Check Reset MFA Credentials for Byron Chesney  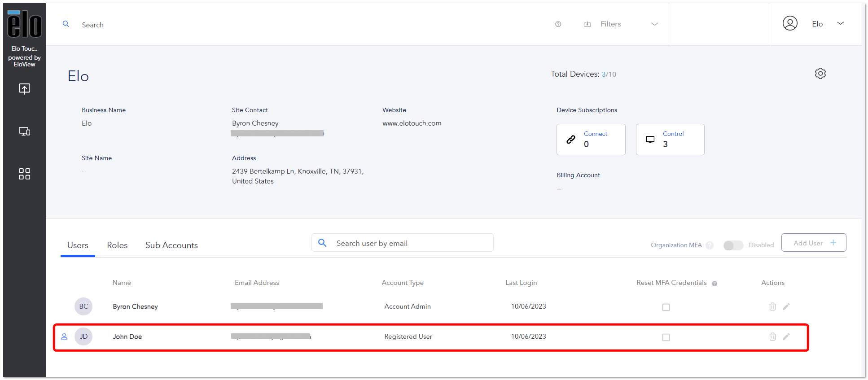[666, 307]
